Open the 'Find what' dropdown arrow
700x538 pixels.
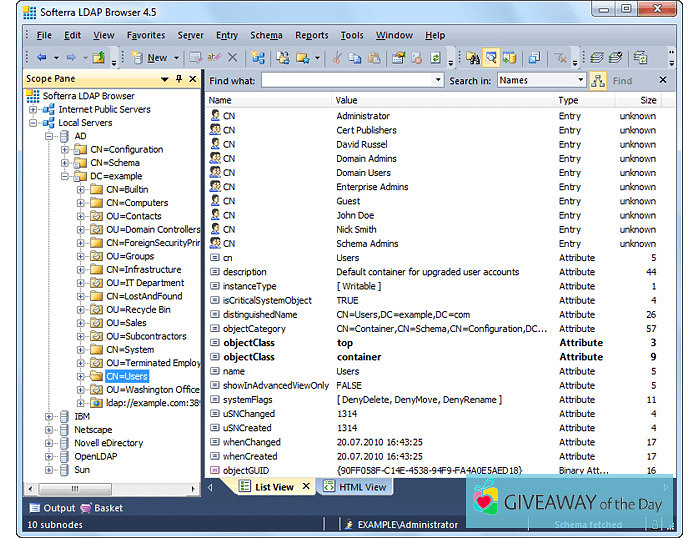437,80
